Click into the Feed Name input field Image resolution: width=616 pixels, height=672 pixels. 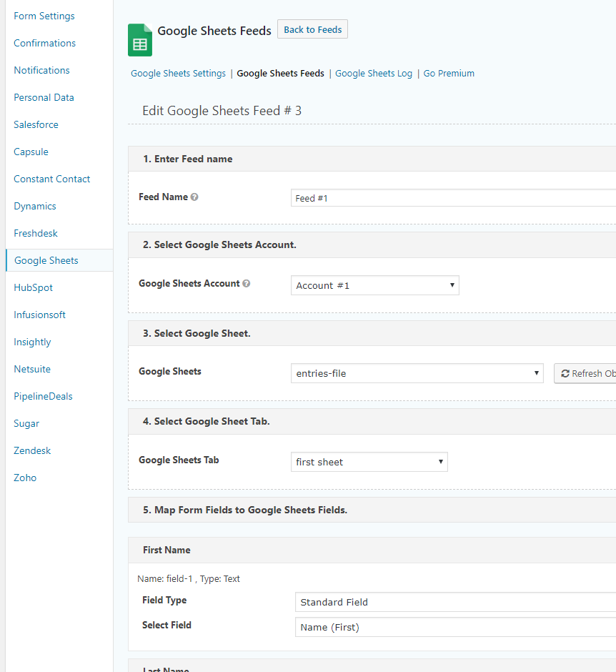point(453,198)
